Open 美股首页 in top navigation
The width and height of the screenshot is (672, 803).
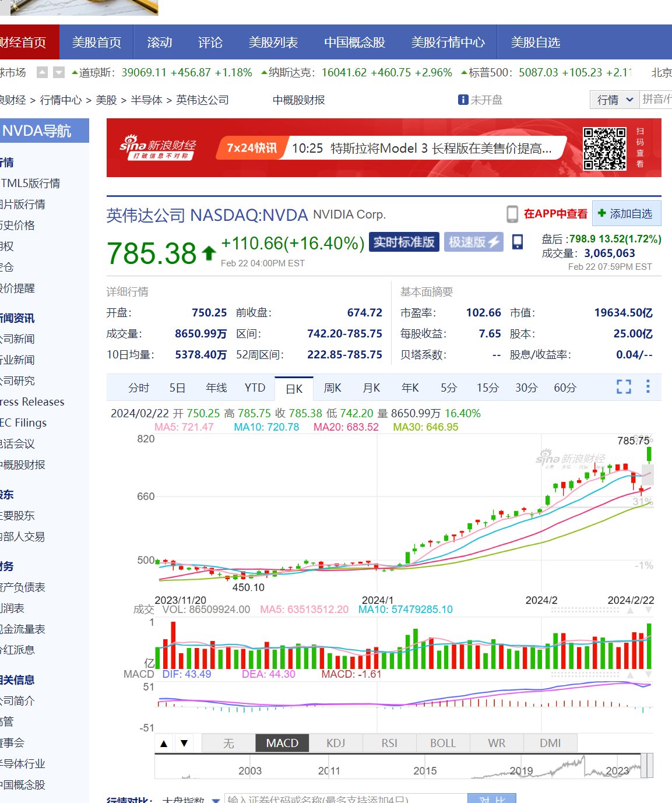point(97,42)
